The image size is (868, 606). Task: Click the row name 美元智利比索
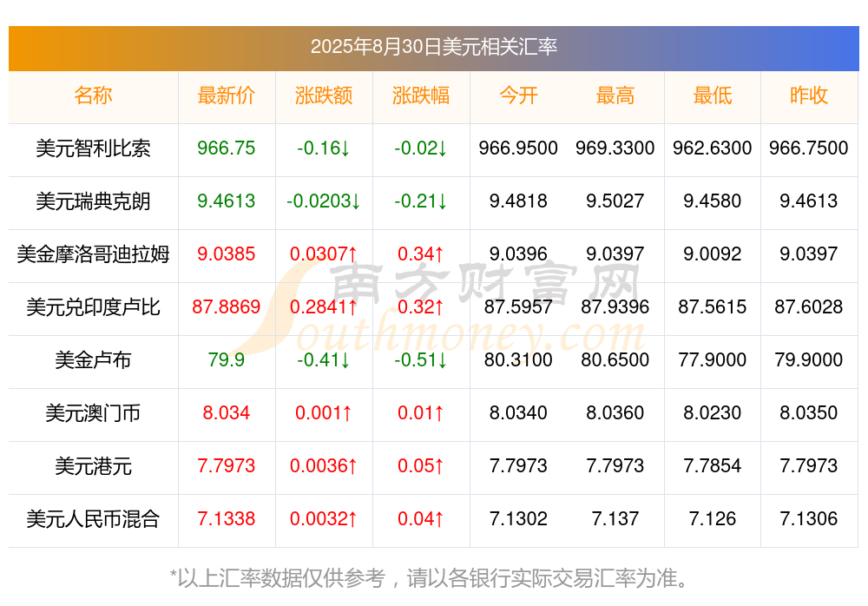tap(93, 148)
